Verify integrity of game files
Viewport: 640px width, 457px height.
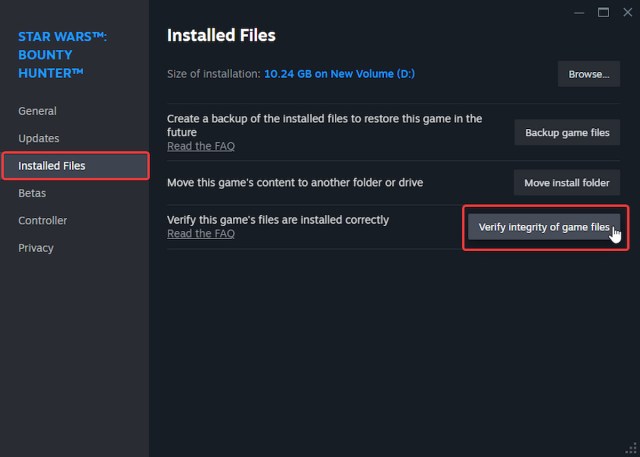point(544,227)
